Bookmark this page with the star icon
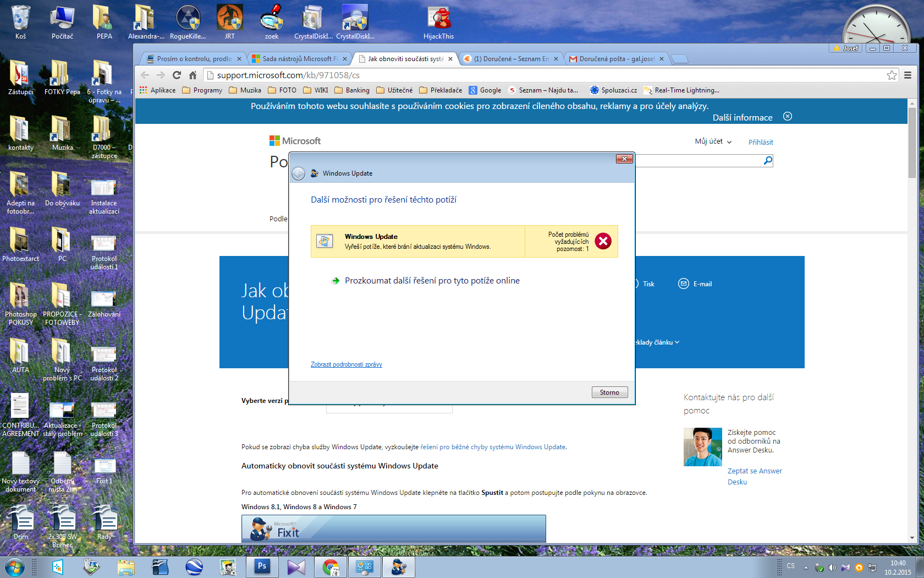Viewport: 924px width, 578px height. (892, 75)
